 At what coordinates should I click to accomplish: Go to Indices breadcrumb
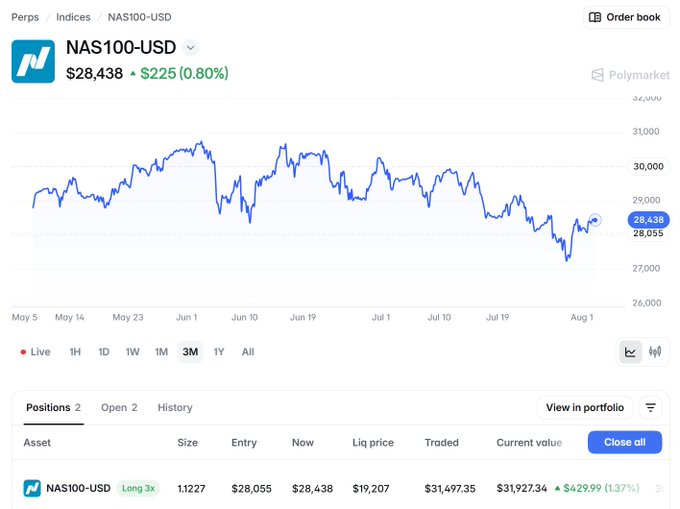coord(73,17)
